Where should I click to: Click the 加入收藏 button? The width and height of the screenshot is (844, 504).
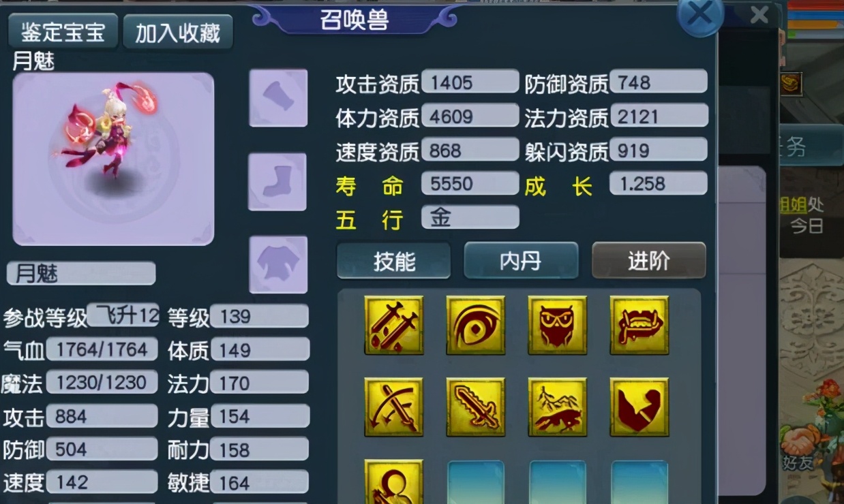tap(177, 32)
